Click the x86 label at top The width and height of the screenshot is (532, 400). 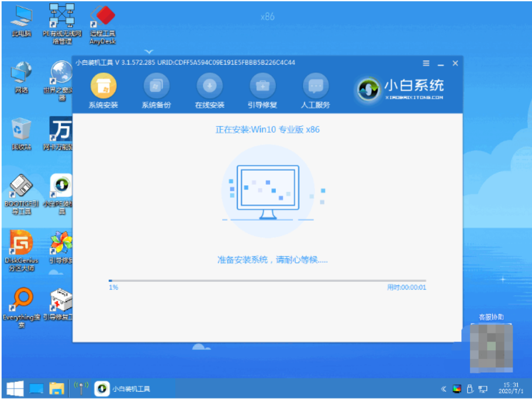click(267, 16)
